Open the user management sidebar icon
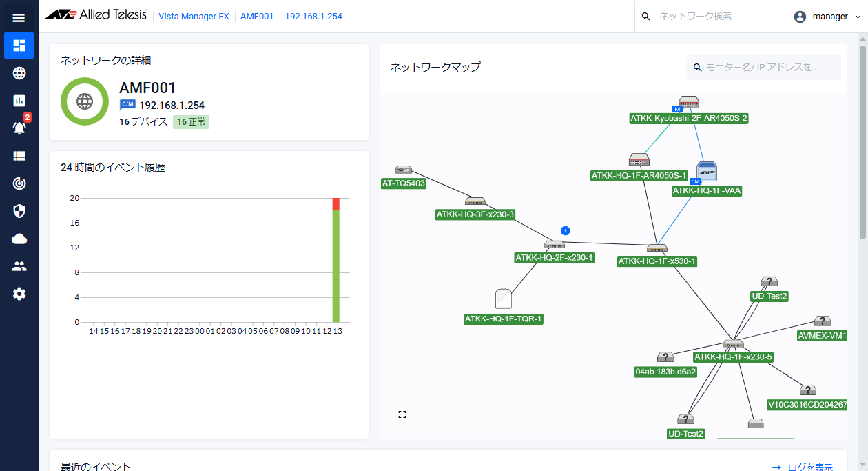Viewport: 868px width, 471px height. click(19, 266)
